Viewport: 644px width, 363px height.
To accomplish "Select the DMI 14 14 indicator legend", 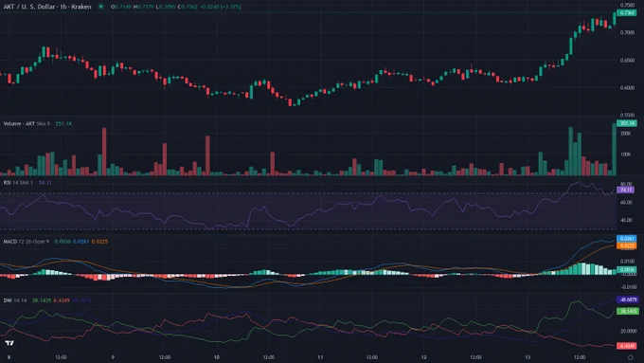I will (15, 300).
